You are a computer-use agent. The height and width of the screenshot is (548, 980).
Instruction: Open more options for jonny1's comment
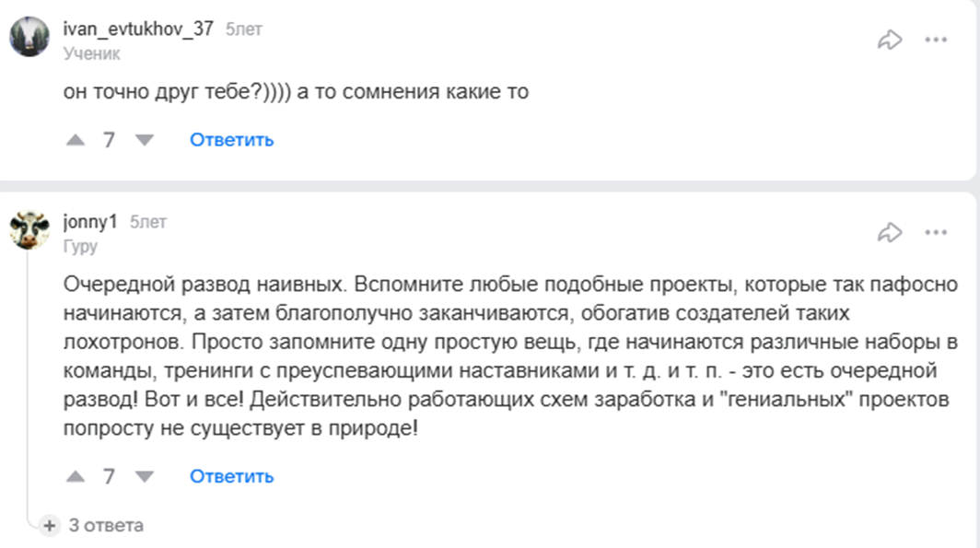click(936, 232)
